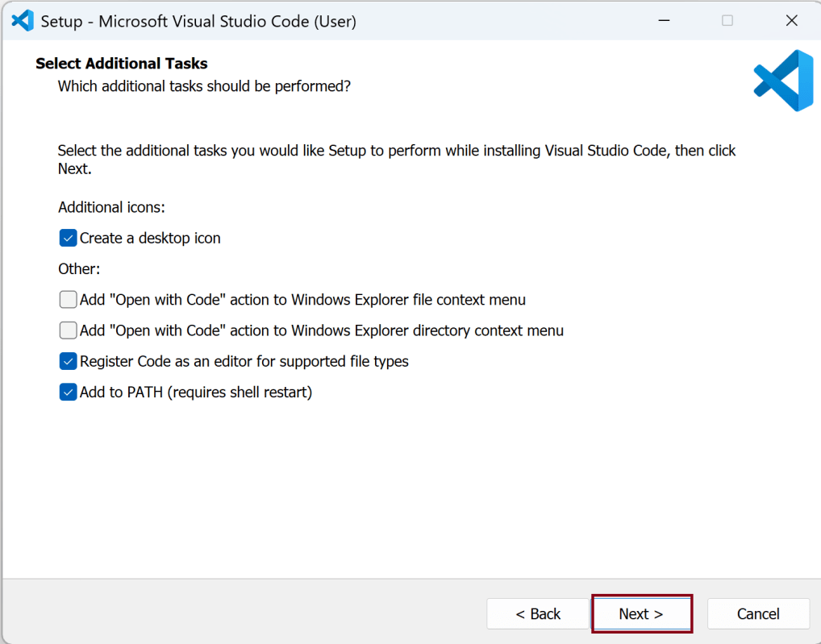This screenshot has width=821, height=644.
Task: Enable Open with Code for file context menu
Action: [x=69, y=300]
